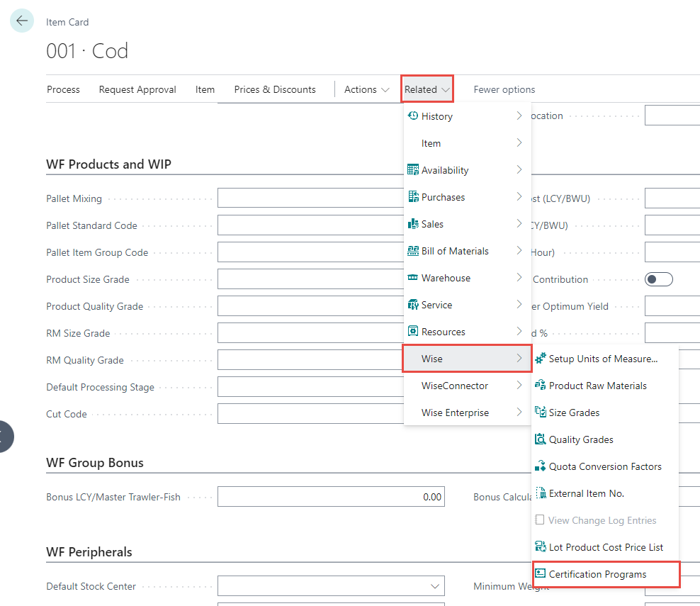700x606 pixels.
Task: Click the Availability grid icon
Action: pos(413,170)
